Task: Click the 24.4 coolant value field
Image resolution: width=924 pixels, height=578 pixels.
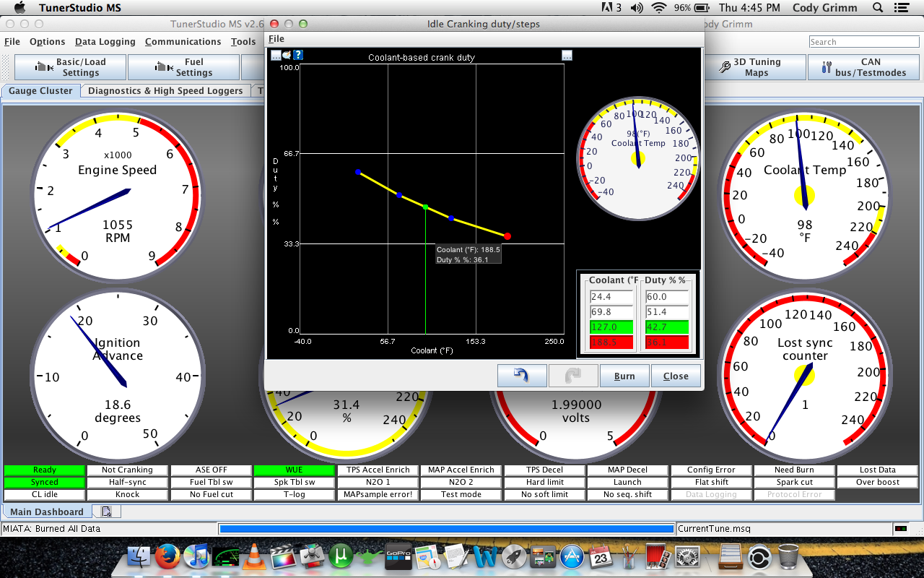Action: coord(611,297)
